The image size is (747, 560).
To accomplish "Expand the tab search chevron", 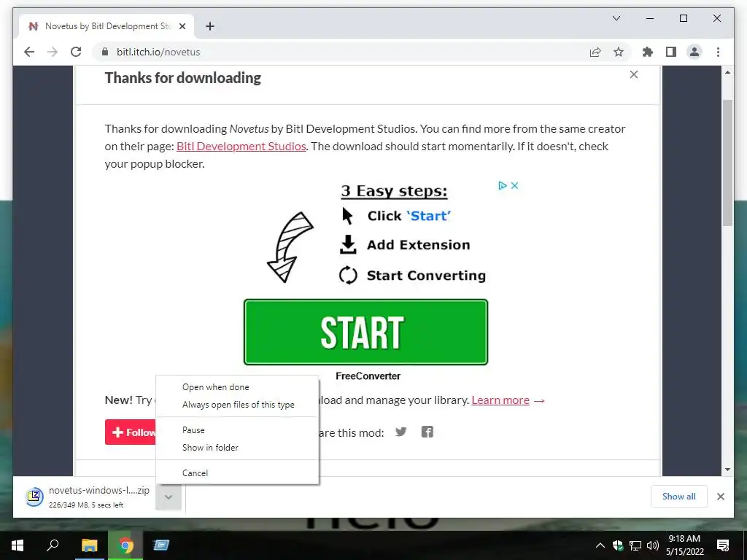I will pos(616,18).
